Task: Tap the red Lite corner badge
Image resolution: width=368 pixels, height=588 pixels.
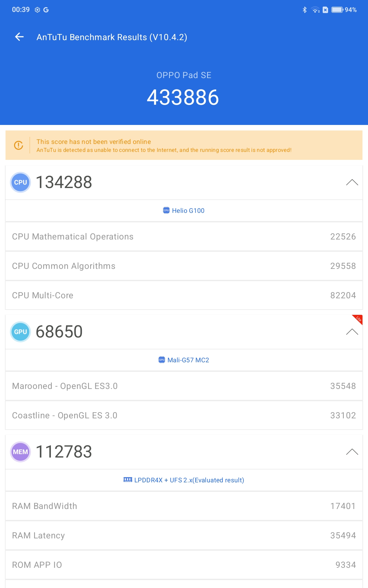Action: 358,319
